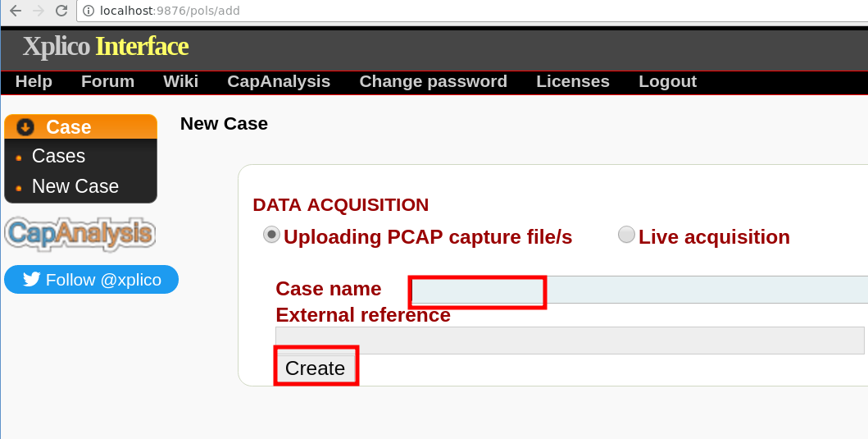
Task: Reload the page with the refresh icon
Action: coord(61,10)
